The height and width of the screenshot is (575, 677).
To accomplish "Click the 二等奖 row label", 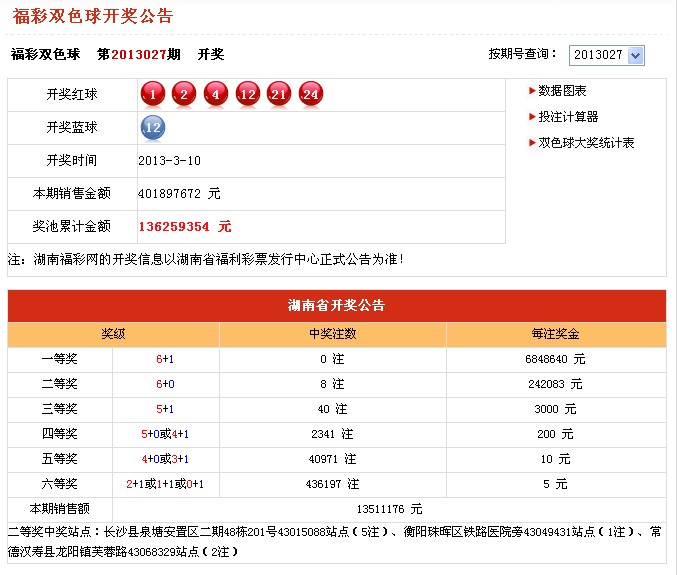I will pos(60,384).
